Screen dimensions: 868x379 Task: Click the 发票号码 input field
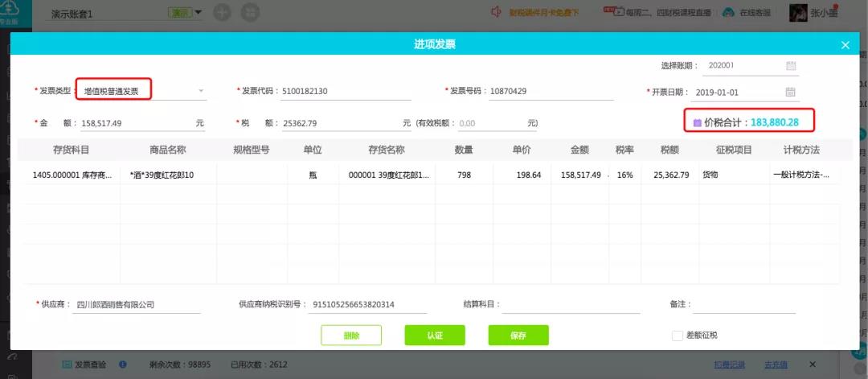click(551, 92)
